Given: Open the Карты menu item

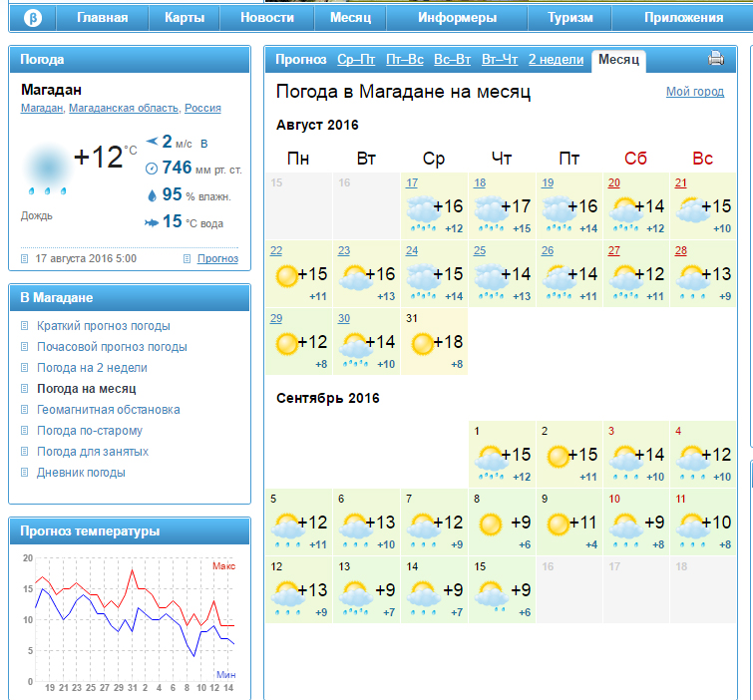Looking at the screenshot, I should click(185, 18).
